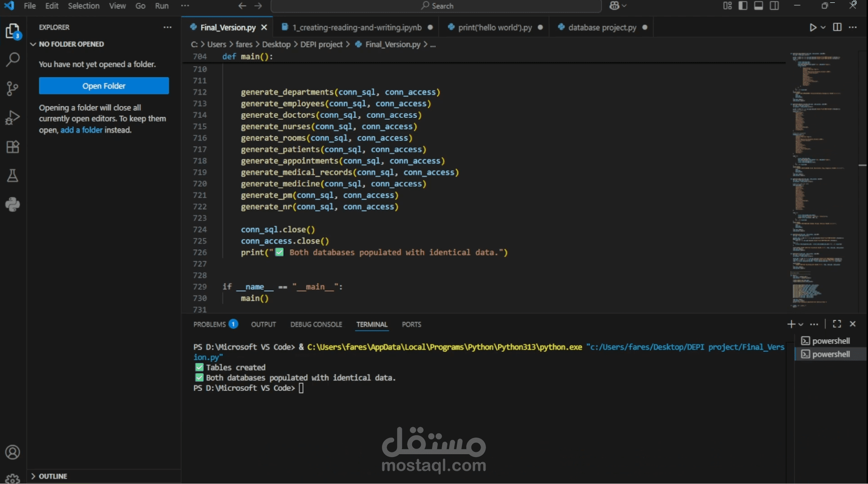This screenshot has height=484, width=868.
Task: Toggle the secondary side bar
Action: [774, 6]
